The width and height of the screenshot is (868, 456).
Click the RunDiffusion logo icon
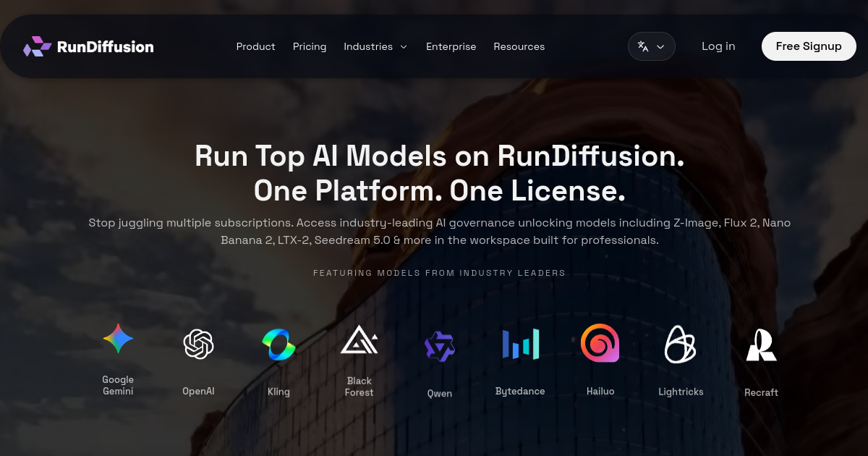point(37,46)
